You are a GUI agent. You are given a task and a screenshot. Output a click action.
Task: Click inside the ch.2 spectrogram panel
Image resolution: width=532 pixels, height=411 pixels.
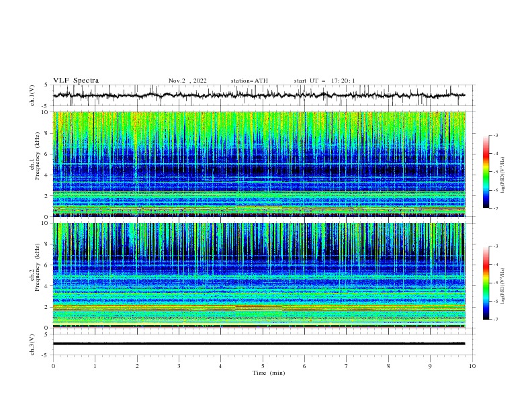(259, 275)
